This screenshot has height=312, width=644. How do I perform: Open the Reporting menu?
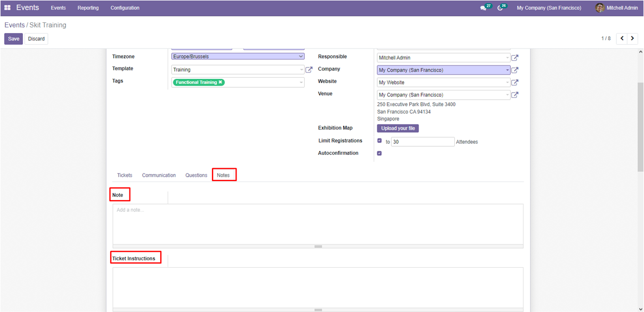coord(88,8)
